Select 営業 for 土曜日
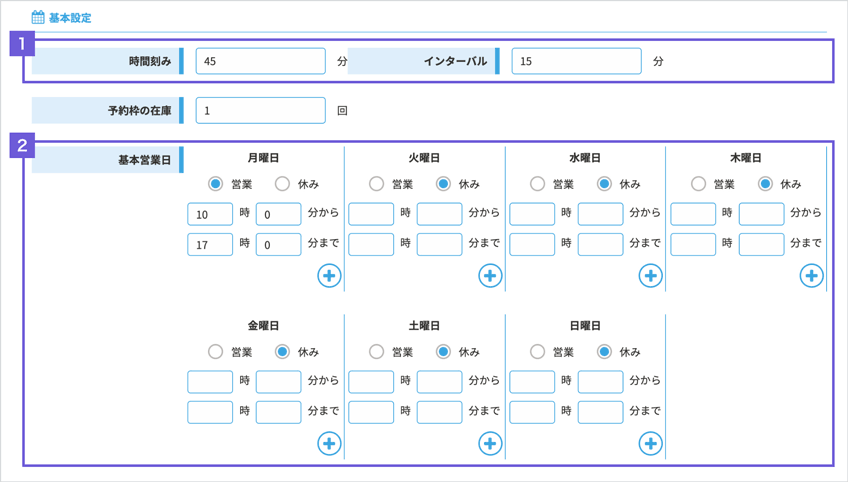 tap(376, 352)
